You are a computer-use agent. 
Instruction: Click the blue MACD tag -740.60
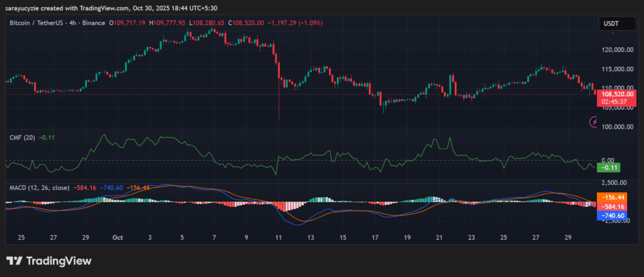pyautogui.click(x=614, y=215)
